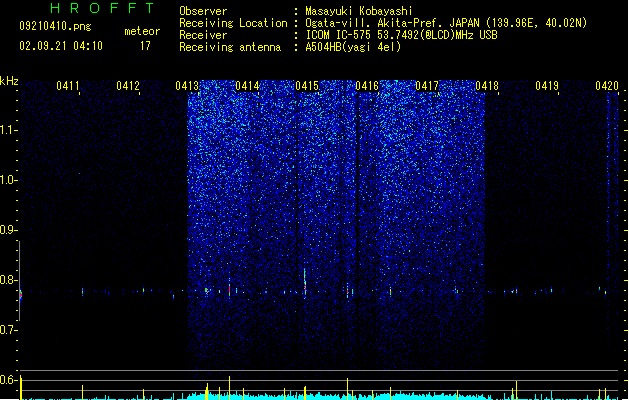Screen dimensions: 629x400
Task: Click the 0.9 kHz axis label
Action: coord(8,230)
